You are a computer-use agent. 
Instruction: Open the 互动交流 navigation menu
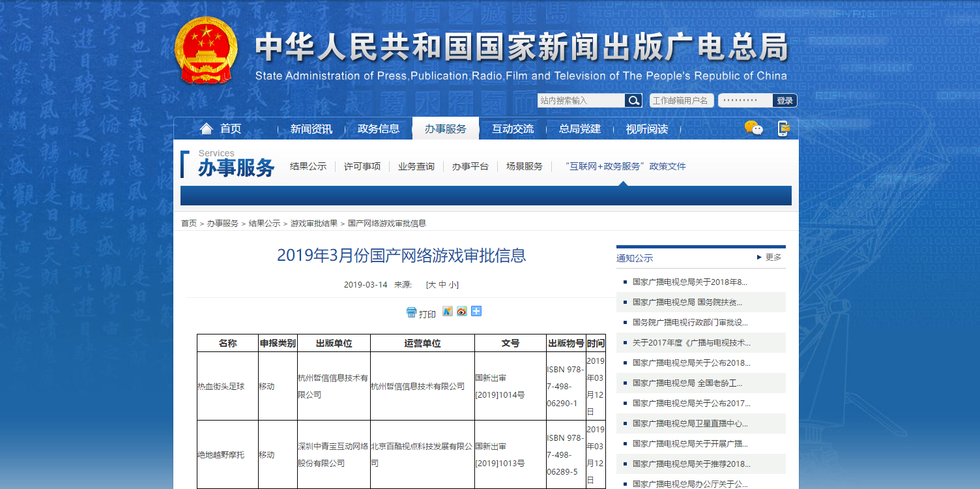pos(512,129)
